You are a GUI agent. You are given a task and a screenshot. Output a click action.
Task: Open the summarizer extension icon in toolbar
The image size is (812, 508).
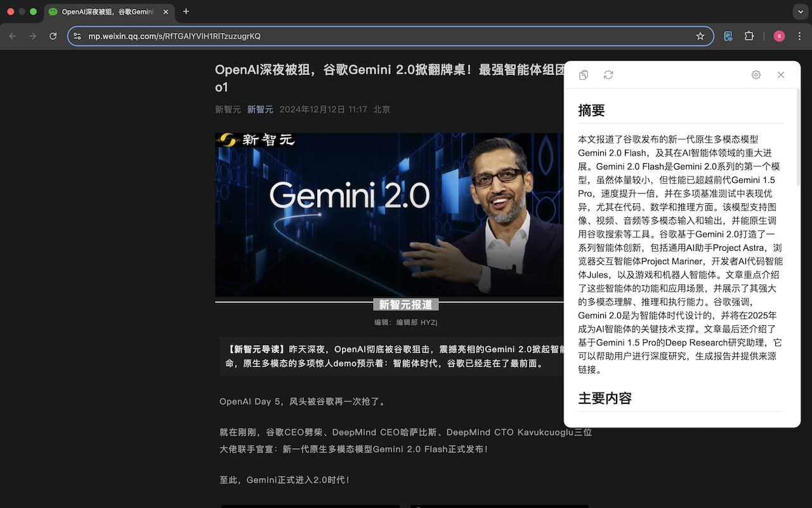[728, 36]
